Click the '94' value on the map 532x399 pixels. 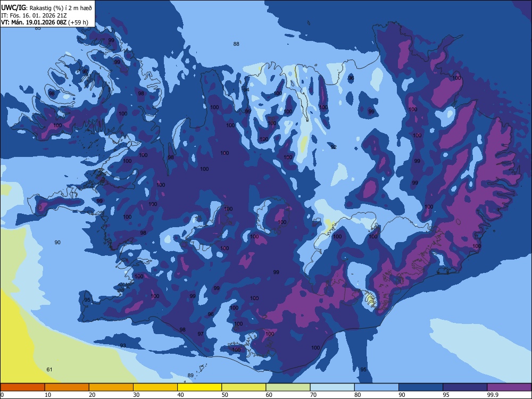coord(246,89)
